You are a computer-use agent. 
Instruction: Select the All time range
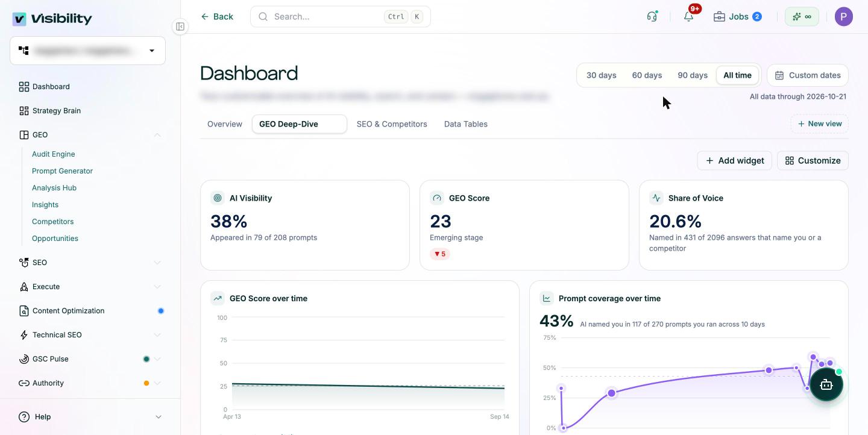click(737, 75)
